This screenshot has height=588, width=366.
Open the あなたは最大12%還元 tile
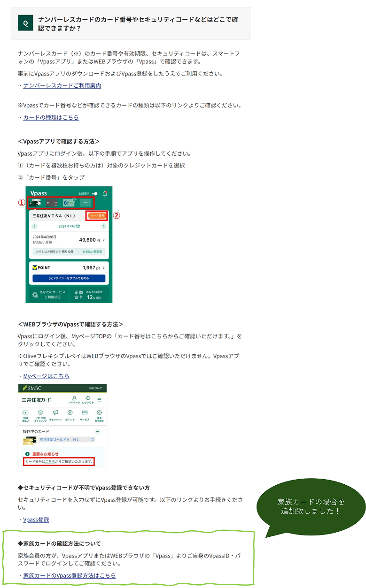pyautogui.click(x=89, y=295)
